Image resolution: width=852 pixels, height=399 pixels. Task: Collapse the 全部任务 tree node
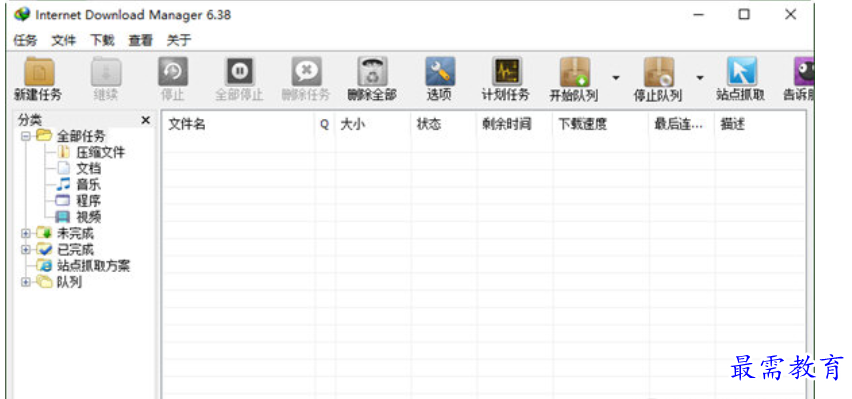tap(25, 136)
